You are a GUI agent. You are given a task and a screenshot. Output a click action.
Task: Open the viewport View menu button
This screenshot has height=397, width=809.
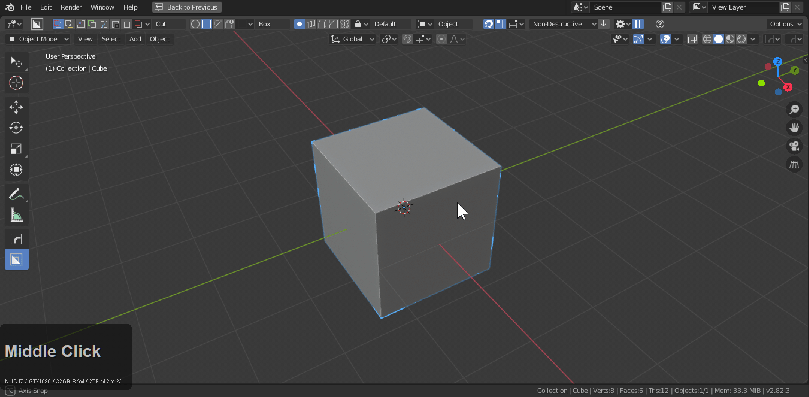click(x=85, y=39)
